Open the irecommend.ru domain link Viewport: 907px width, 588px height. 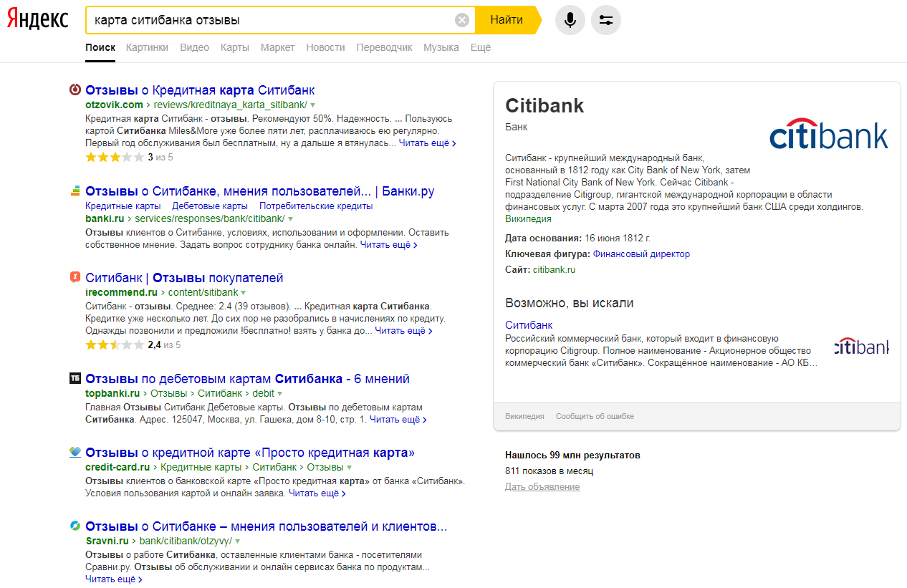point(121,292)
